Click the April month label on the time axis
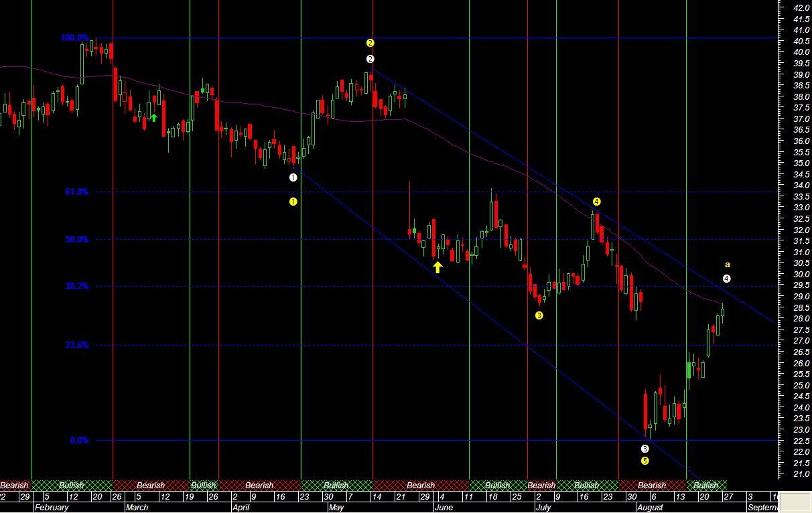This screenshot has height=513, width=812. 240,508
